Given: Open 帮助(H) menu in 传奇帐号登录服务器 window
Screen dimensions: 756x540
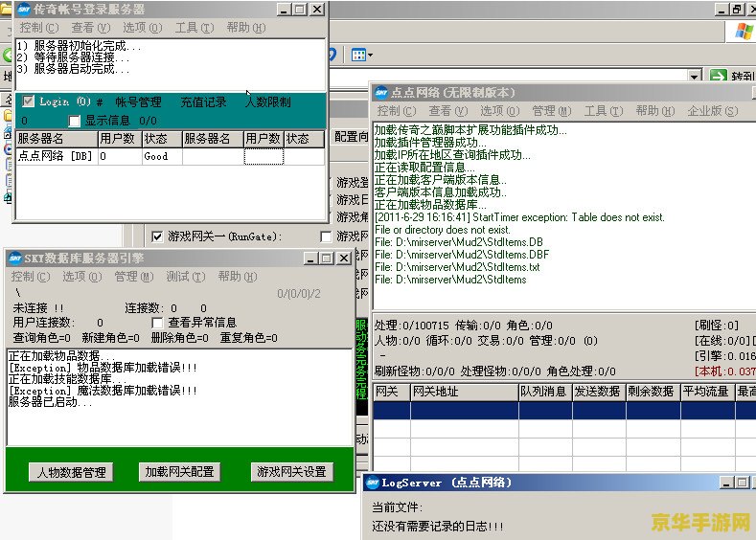Looking at the screenshot, I should coord(246,28).
